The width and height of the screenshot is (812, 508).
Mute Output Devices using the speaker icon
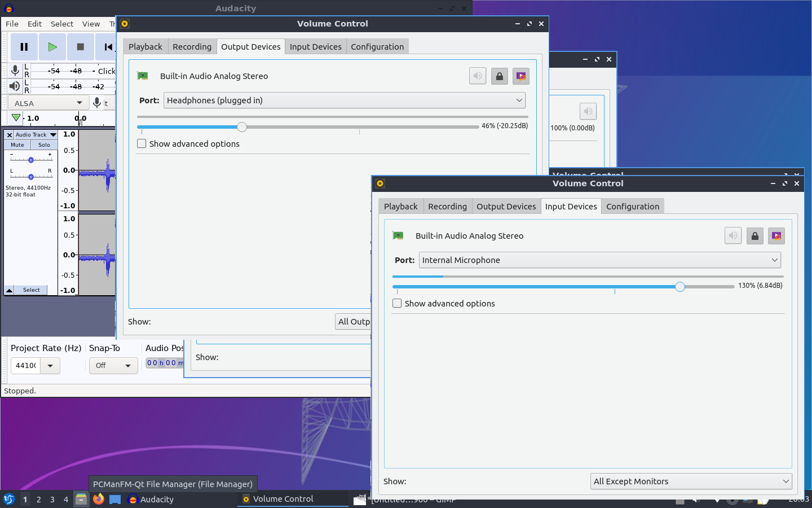coord(477,76)
